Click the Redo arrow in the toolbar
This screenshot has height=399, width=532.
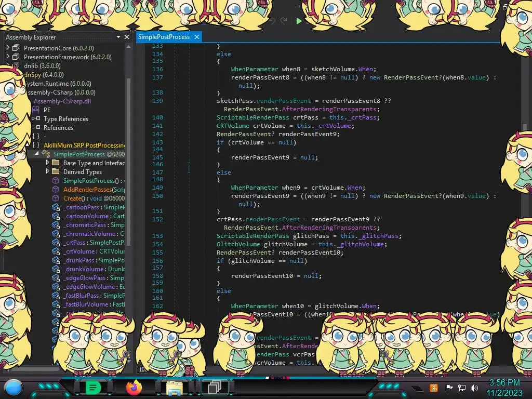click(x=283, y=21)
